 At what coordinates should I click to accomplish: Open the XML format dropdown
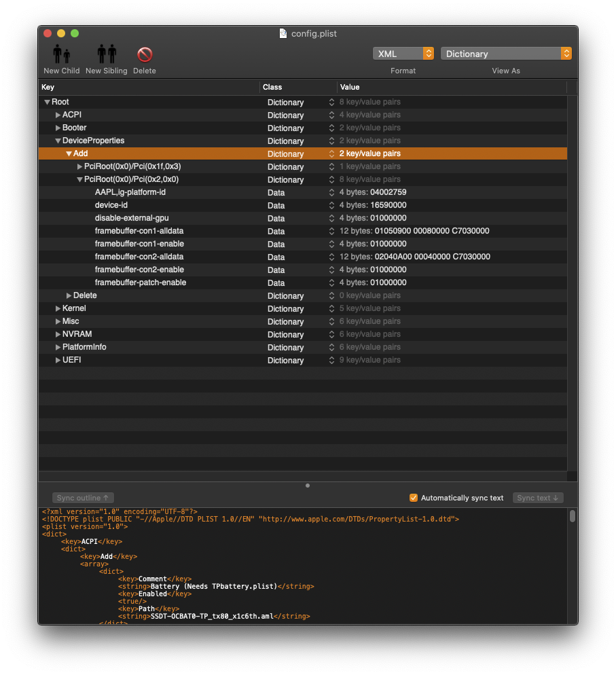coord(403,54)
